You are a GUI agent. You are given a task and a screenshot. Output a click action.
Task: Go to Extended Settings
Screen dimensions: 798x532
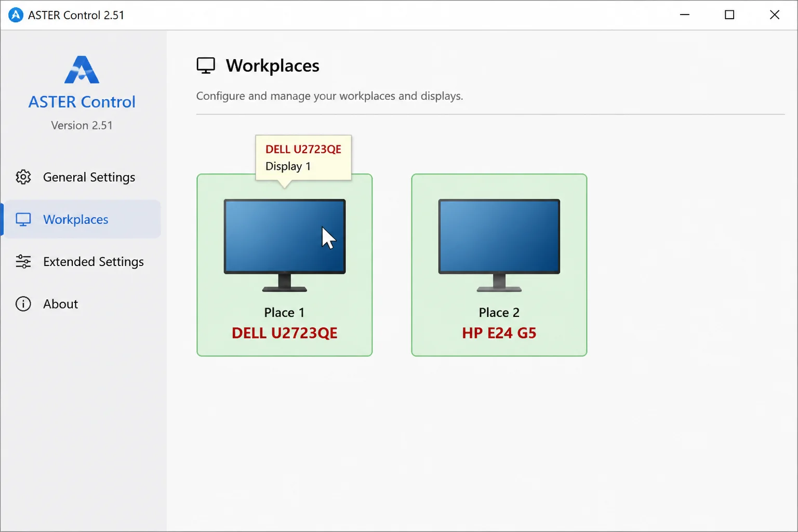pos(82,261)
